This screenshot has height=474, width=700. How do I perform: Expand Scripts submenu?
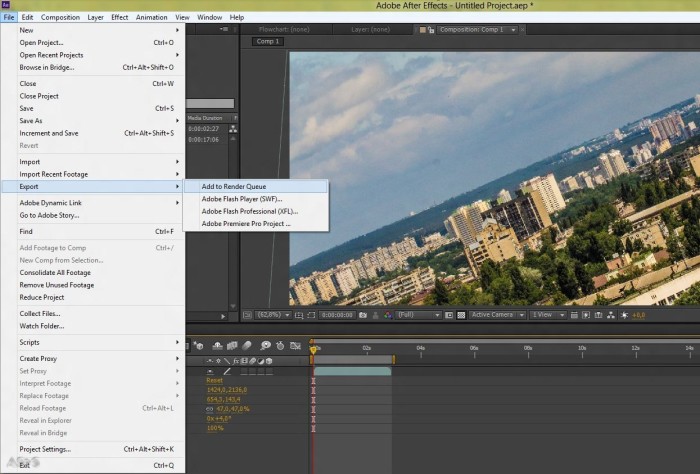tap(93, 342)
